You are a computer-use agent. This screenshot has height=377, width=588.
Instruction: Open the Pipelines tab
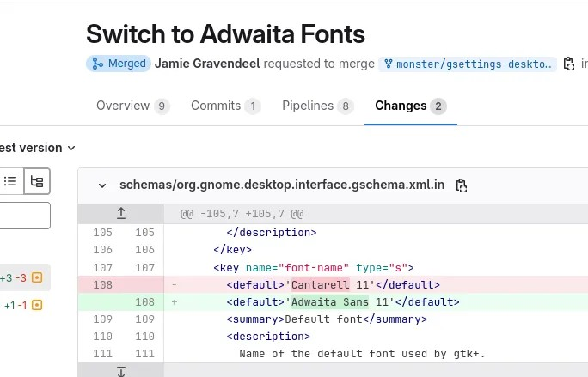[x=317, y=106]
